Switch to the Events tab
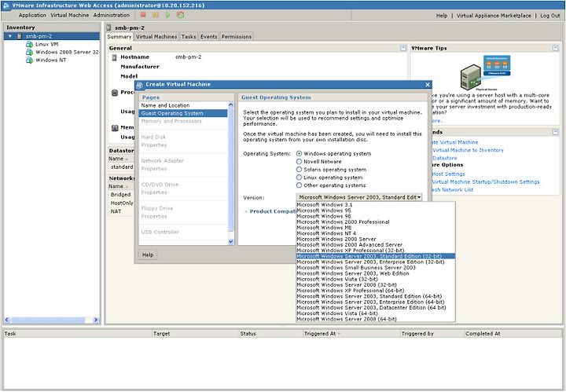Image resolution: width=566 pixels, height=392 pixels. point(208,37)
